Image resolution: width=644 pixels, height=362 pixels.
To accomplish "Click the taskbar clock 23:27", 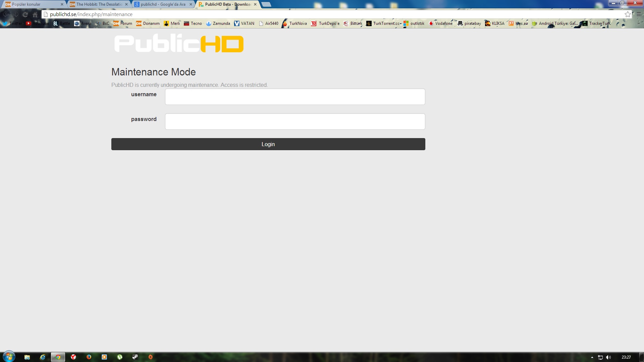I will coord(626,357).
